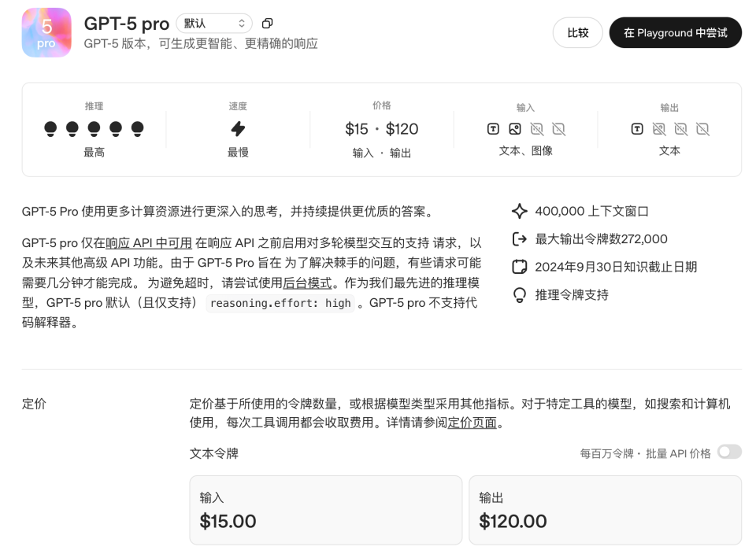
Task: Click the GPT-5 pro model logo
Action: (46, 32)
